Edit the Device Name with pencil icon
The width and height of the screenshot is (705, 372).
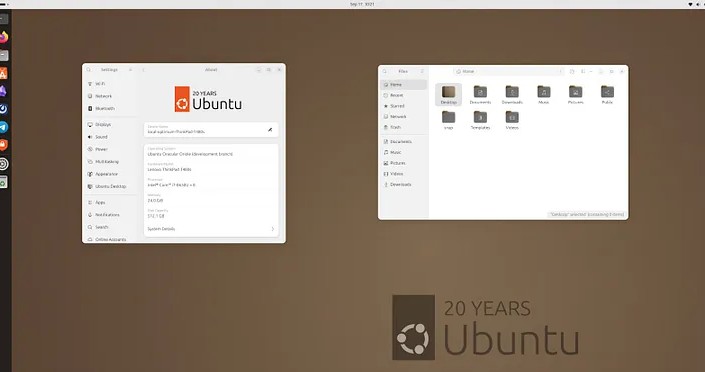pos(270,130)
